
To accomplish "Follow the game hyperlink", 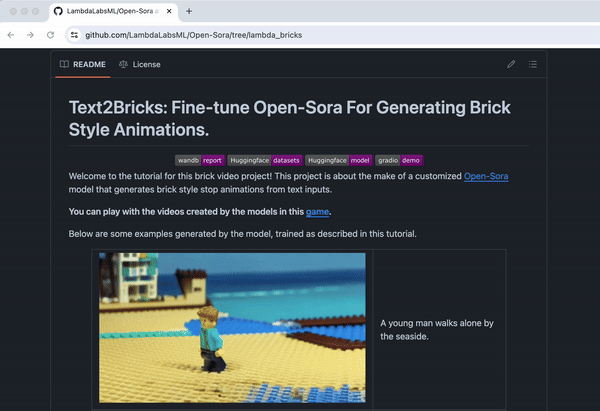I will (317, 212).
